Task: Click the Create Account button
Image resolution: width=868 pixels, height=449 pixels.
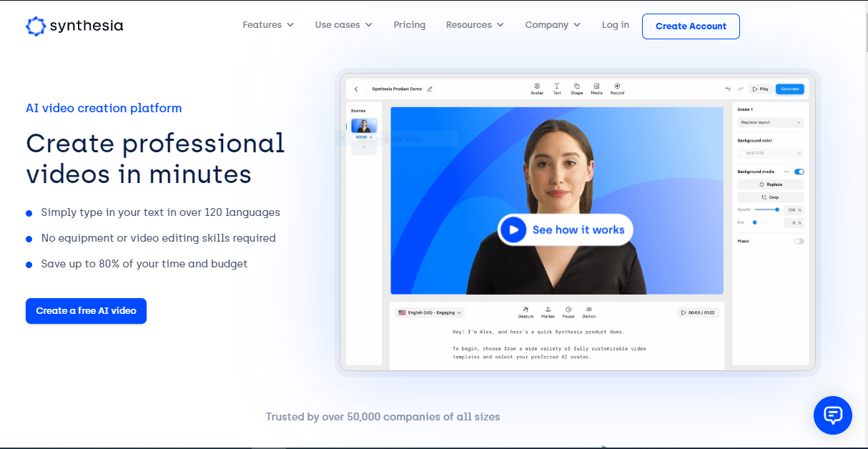Action: coord(691,26)
